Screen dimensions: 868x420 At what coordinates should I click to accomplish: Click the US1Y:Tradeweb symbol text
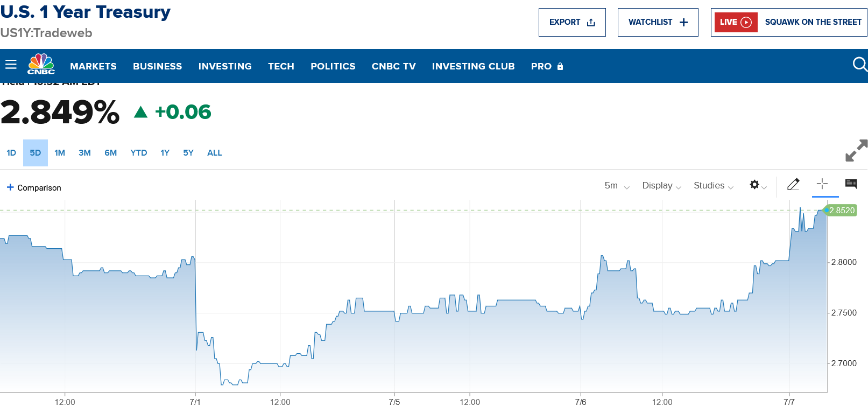[46, 33]
